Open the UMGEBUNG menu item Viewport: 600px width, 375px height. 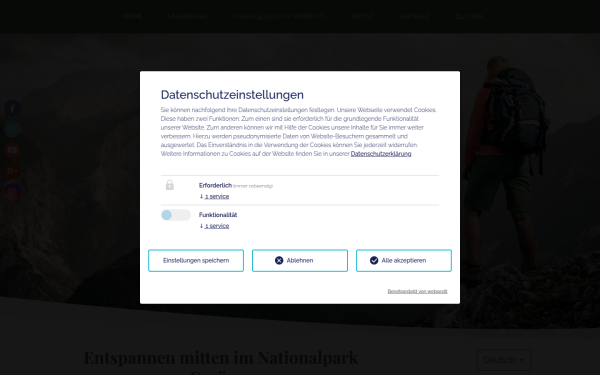pos(188,16)
